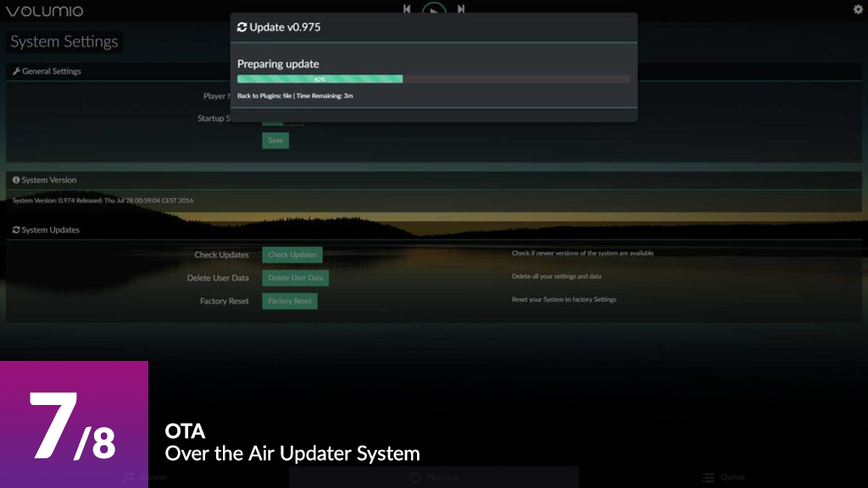Click the Update v0.975 dialog title
The height and width of the screenshot is (488, 868).
285,27
